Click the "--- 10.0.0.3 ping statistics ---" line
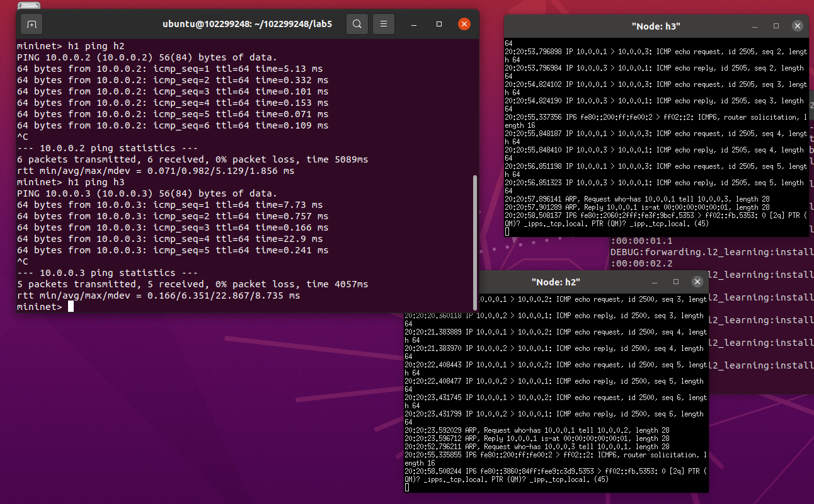The height and width of the screenshot is (504, 814). point(108,273)
